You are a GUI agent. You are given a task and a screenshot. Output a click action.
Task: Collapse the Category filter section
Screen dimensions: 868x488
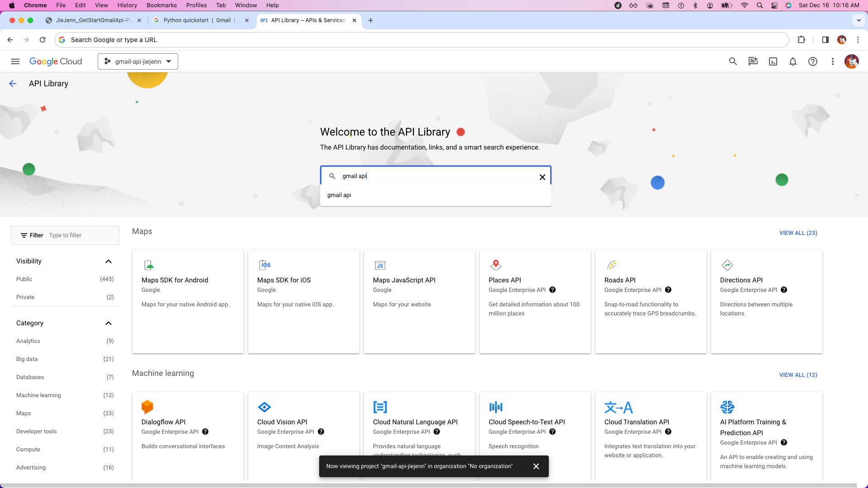pyautogui.click(x=108, y=323)
